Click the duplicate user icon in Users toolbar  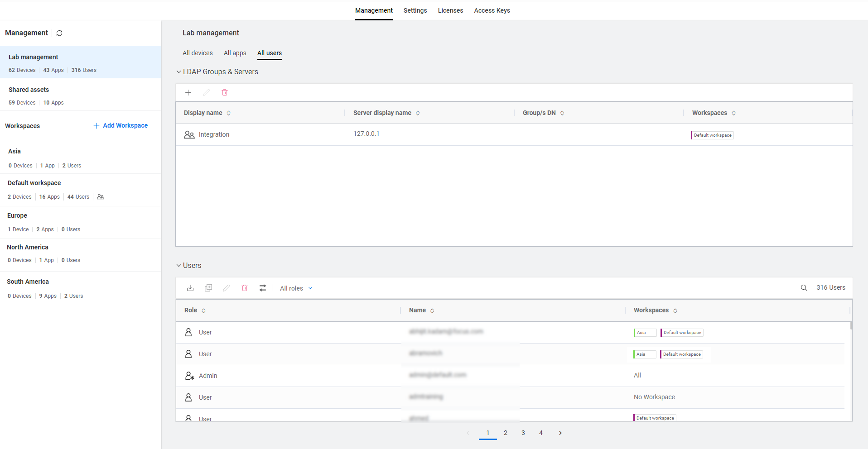208,288
